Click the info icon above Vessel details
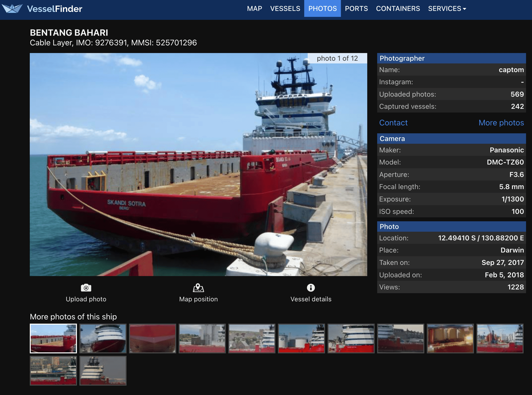Viewport: 532px width, 395px height. pyautogui.click(x=311, y=288)
